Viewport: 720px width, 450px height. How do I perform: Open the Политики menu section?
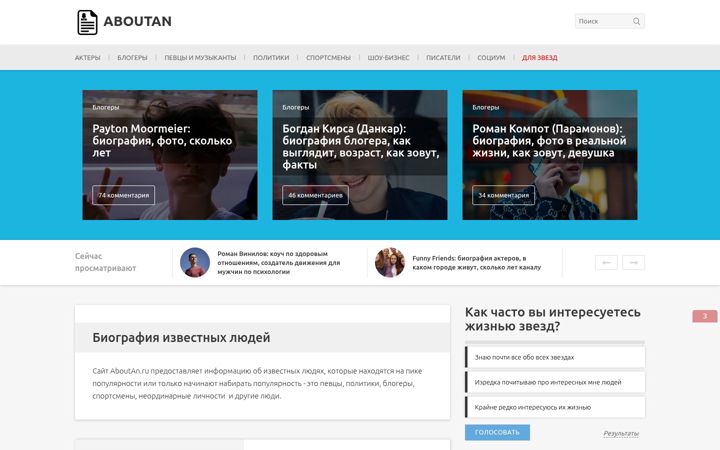[x=271, y=58]
